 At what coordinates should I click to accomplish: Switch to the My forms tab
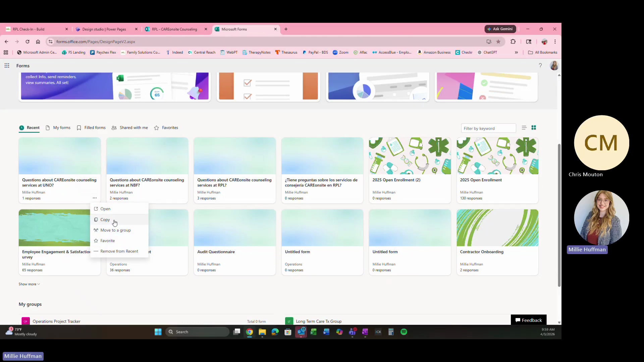pos(58,128)
